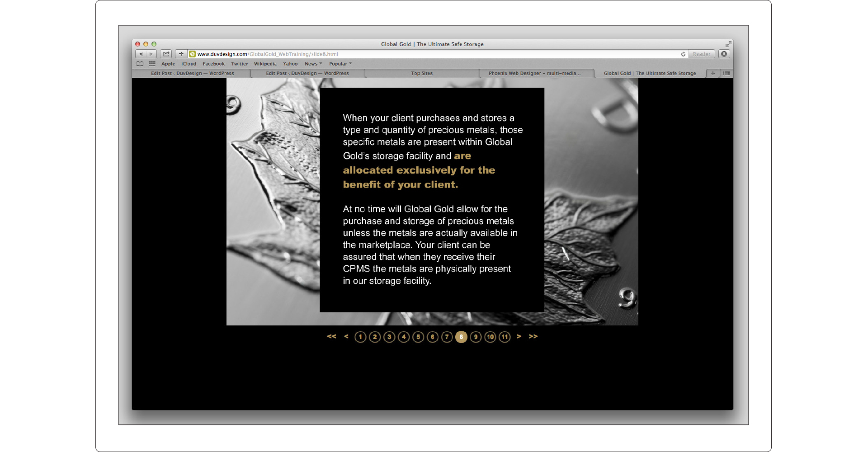Select the Global Gold tab
The image size is (868, 452).
pos(650,73)
